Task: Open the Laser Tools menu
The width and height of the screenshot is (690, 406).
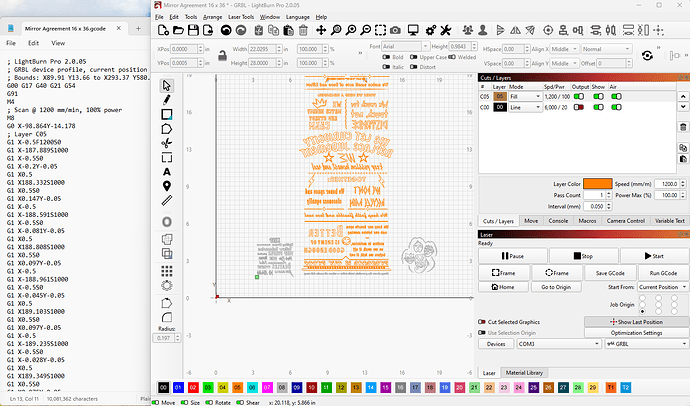Action: tap(239, 17)
